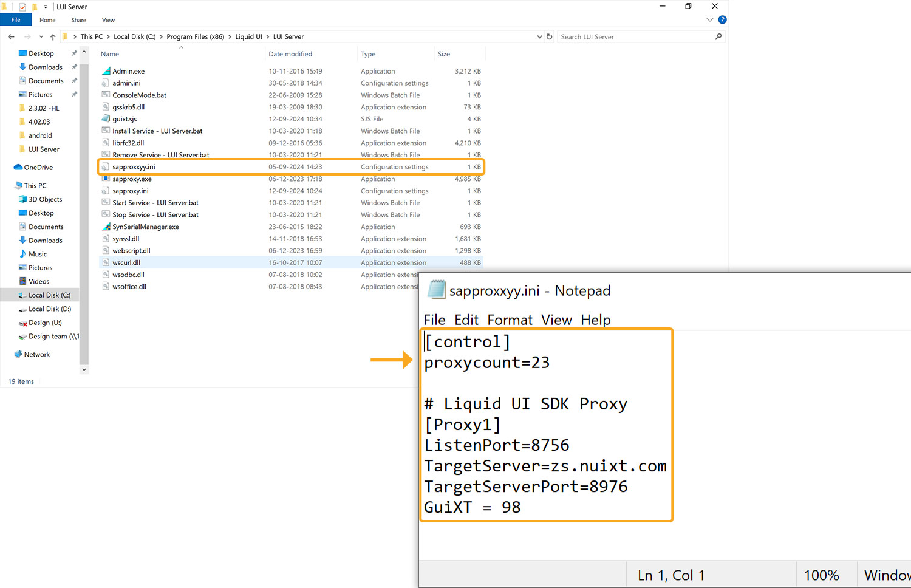Open the Share ribbon tab
Image resolution: width=911 pixels, height=588 pixels.
click(x=79, y=20)
